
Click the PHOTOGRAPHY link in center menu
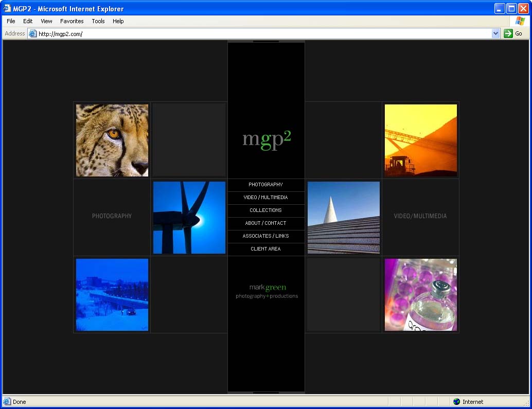coord(266,185)
